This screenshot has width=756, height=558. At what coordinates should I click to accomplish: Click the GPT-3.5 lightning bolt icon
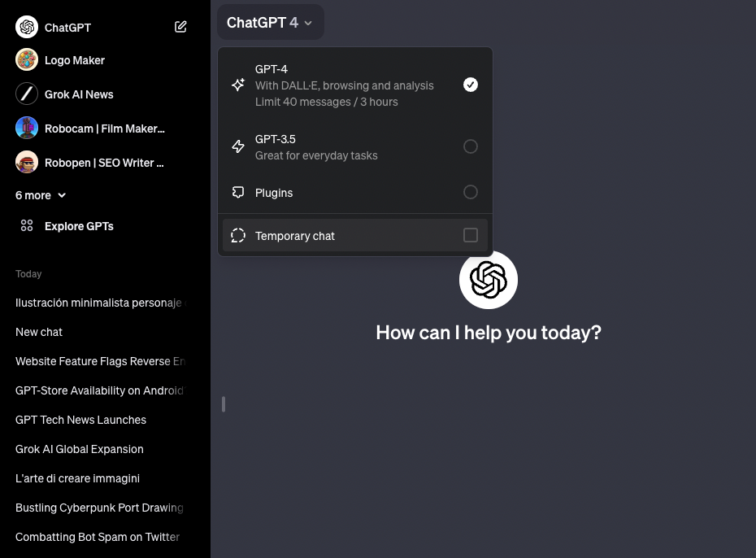tap(238, 146)
